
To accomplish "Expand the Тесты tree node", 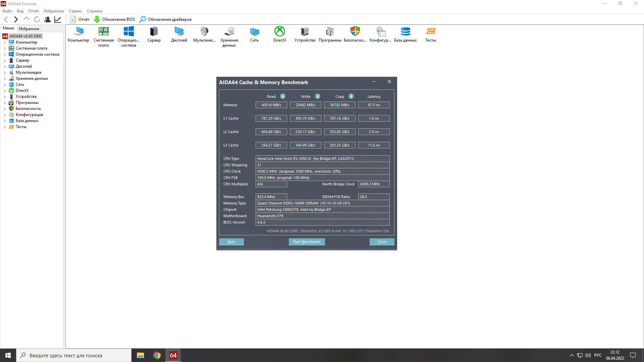I will pyautogui.click(x=5, y=127).
